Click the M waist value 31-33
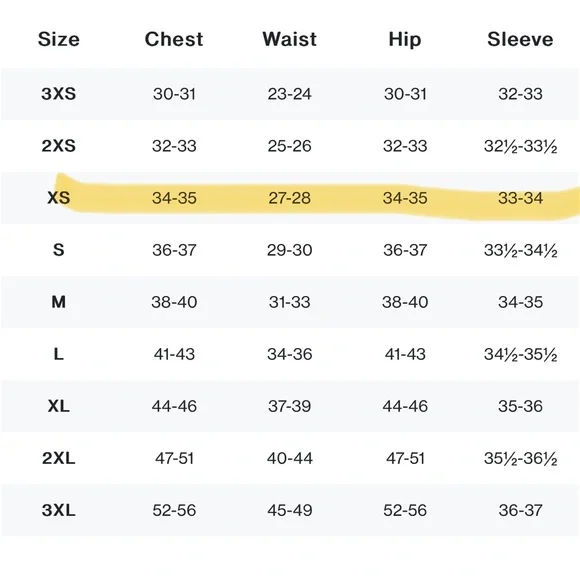Image resolution: width=580 pixels, height=580 pixels. 289,302
